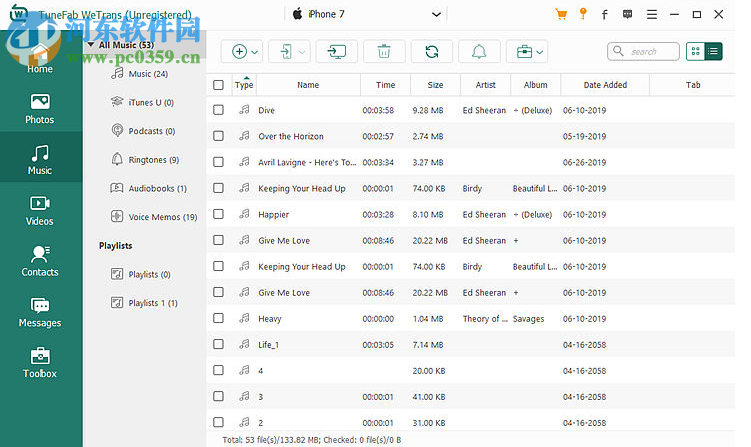751x447 pixels.
Task: Check the Dive song checkbox
Action: pyautogui.click(x=218, y=110)
